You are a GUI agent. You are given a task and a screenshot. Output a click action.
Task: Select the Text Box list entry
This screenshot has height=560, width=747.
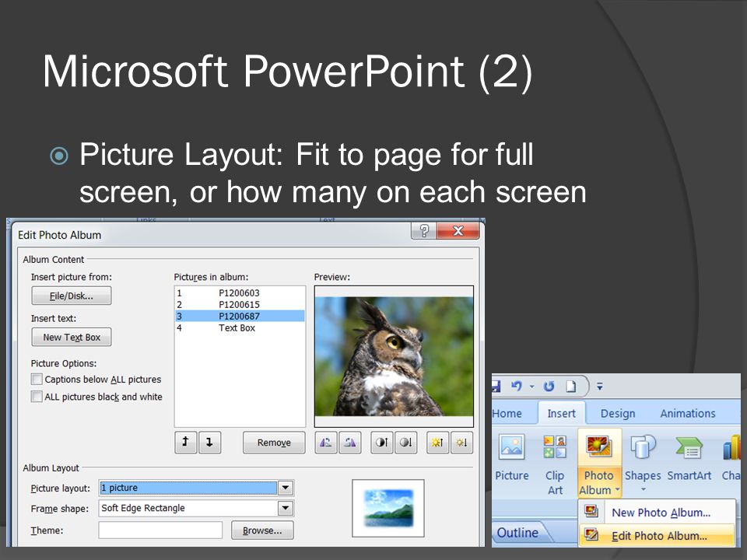[240, 327]
